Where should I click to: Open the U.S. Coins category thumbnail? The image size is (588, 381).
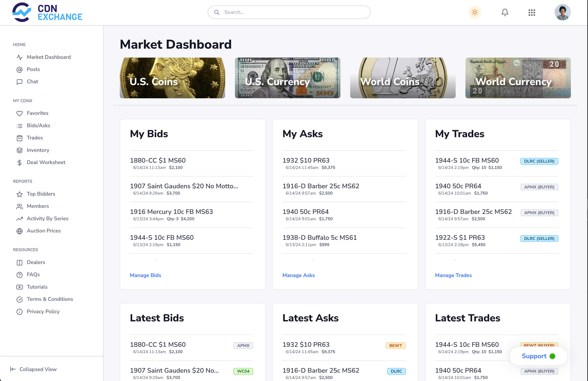pyautogui.click(x=172, y=78)
